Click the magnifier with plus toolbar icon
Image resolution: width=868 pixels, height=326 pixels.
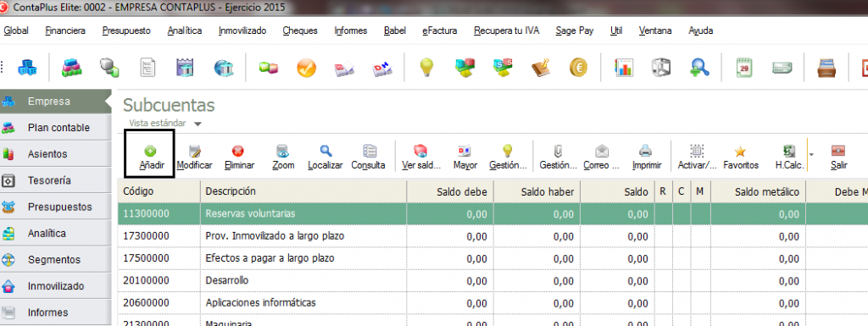coord(699,68)
